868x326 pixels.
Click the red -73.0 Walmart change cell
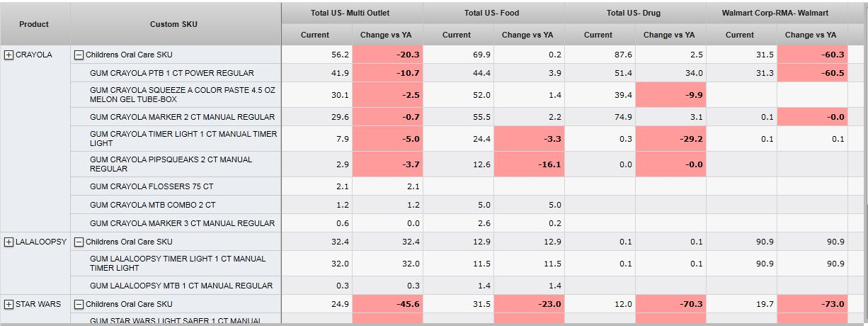tap(812, 304)
